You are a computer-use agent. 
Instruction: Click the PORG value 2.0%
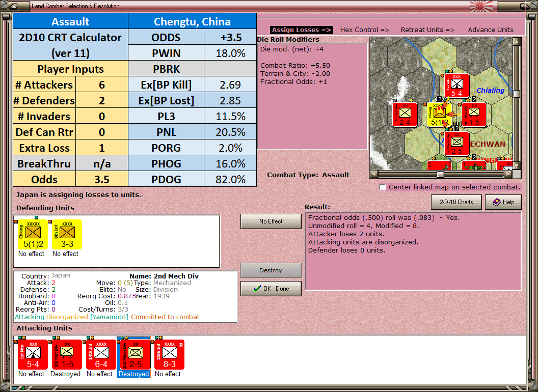pyautogui.click(x=231, y=148)
